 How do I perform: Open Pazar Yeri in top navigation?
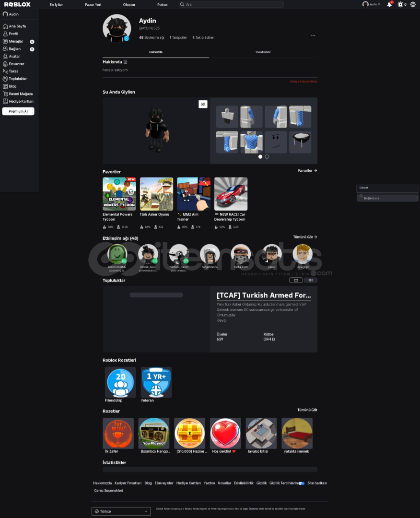pos(93,5)
